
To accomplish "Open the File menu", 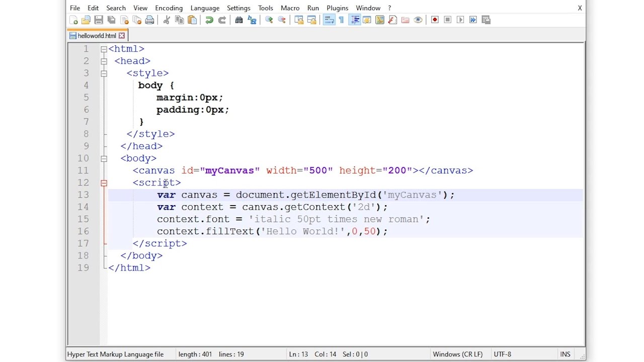I will click(x=75, y=8).
